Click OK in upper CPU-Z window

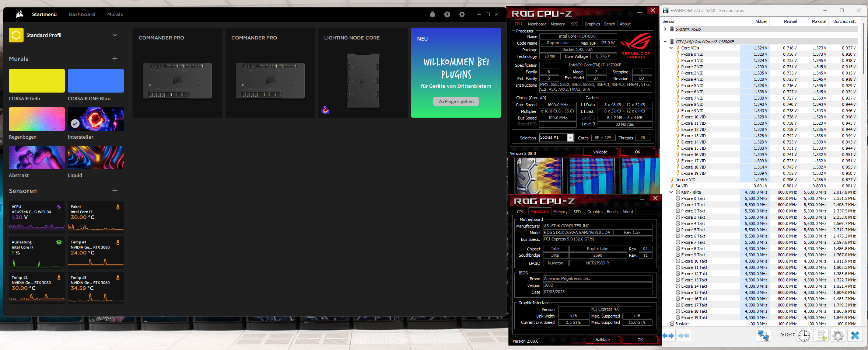pyautogui.click(x=637, y=152)
